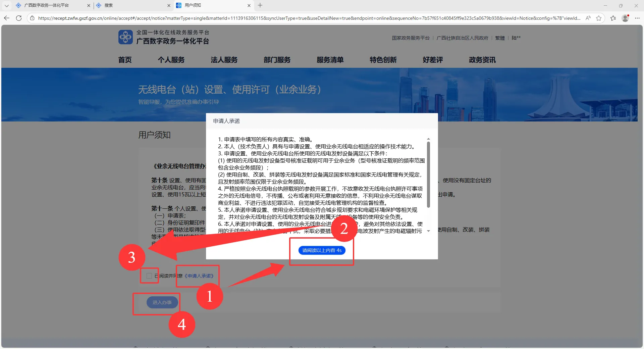This screenshot has width=644, height=349.
Task: Click the page refresh icon
Action: (x=19, y=18)
